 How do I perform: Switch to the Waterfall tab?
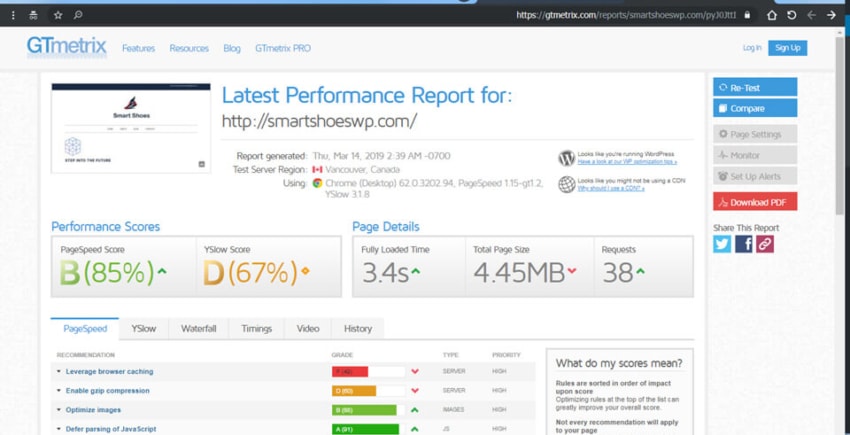coord(198,329)
